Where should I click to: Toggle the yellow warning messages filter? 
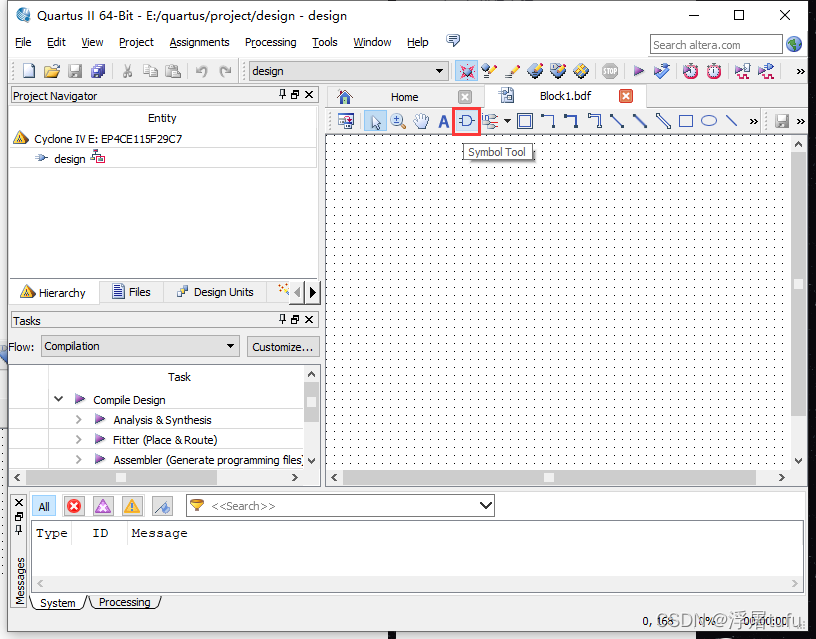tap(132, 506)
